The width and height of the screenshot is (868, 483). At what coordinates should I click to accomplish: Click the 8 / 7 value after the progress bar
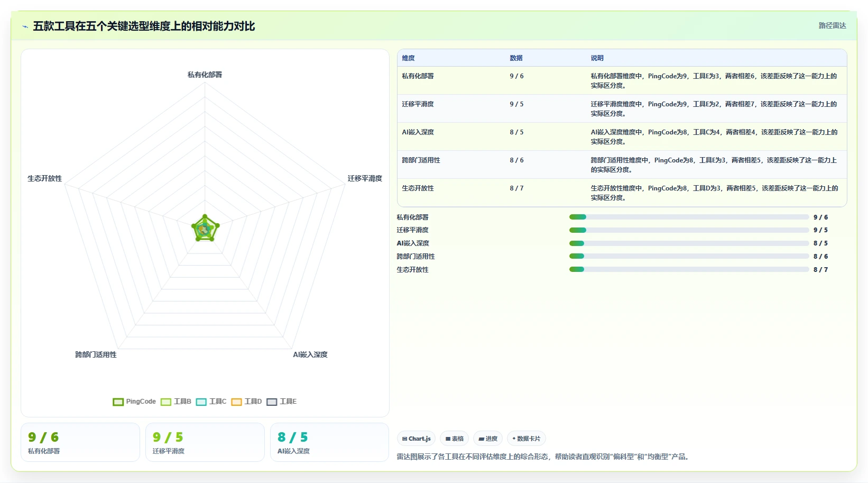820,270
